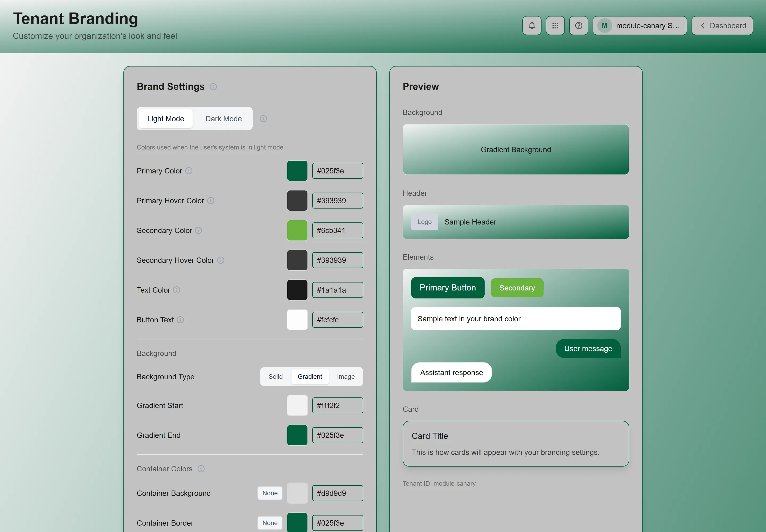Click the Button Text info icon
The width and height of the screenshot is (766, 532).
pos(180,320)
